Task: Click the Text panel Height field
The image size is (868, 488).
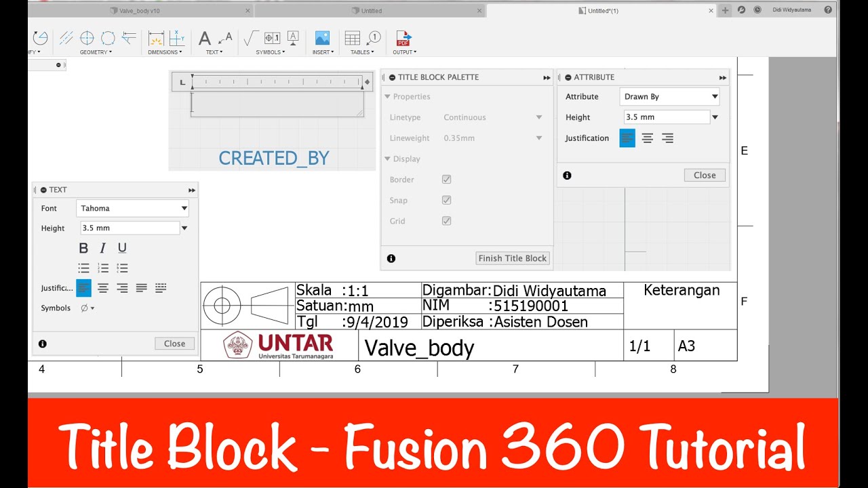Action: (x=129, y=228)
